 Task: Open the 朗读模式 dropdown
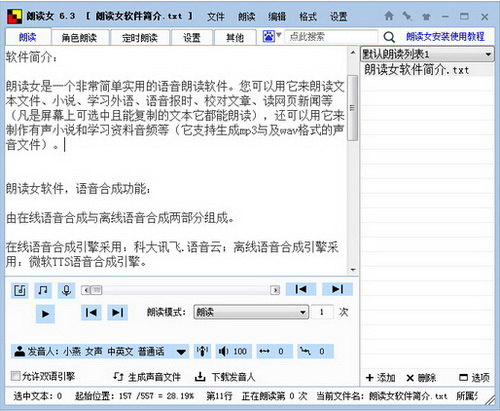pos(251,312)
